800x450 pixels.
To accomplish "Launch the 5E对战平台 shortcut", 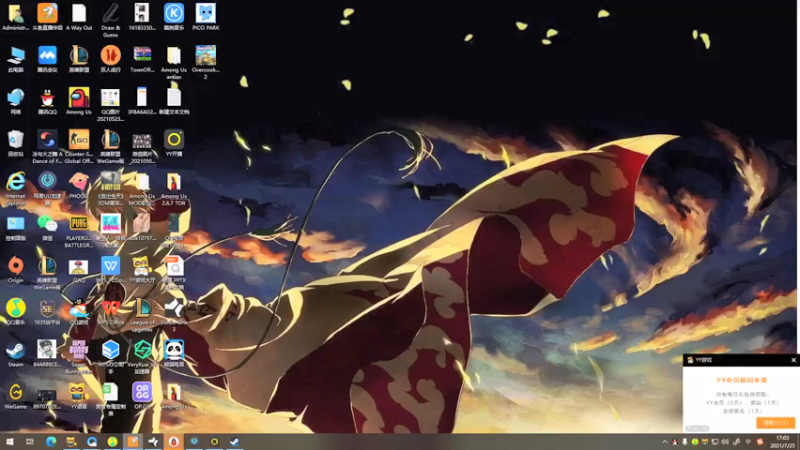I will 47,311.
